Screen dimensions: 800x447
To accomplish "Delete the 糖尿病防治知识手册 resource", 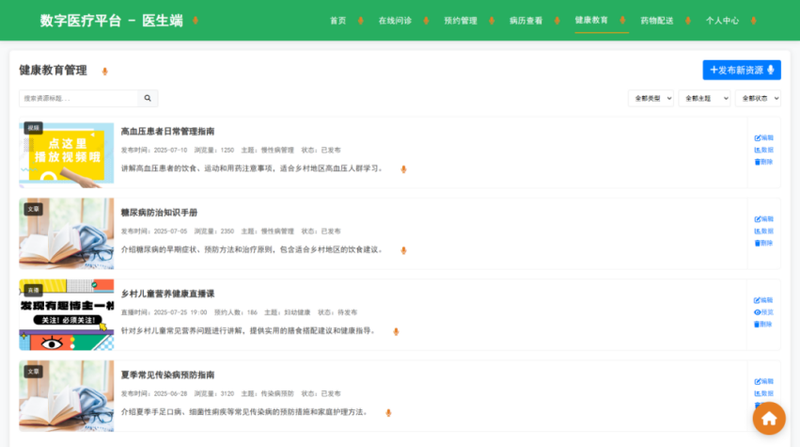I will point(764,243).
